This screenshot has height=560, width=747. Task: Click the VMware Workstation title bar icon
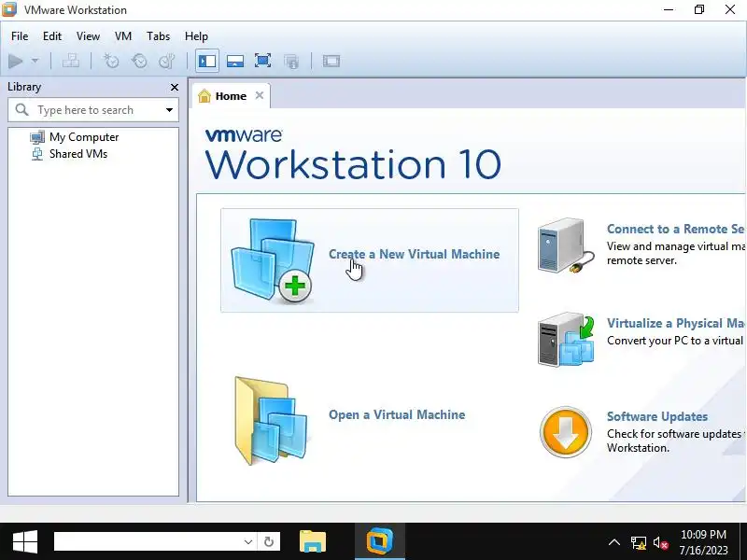pos(9,9)
